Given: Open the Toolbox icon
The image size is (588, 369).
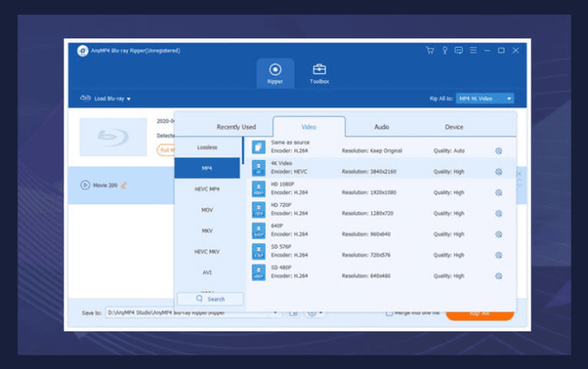Looking at the screenshot, I should coord(319,74).
